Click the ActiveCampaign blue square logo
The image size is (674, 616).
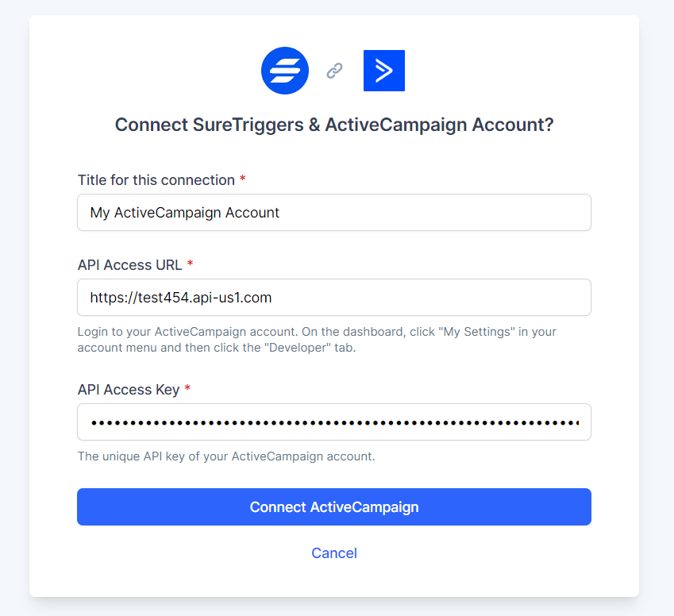tap(384, 71)
